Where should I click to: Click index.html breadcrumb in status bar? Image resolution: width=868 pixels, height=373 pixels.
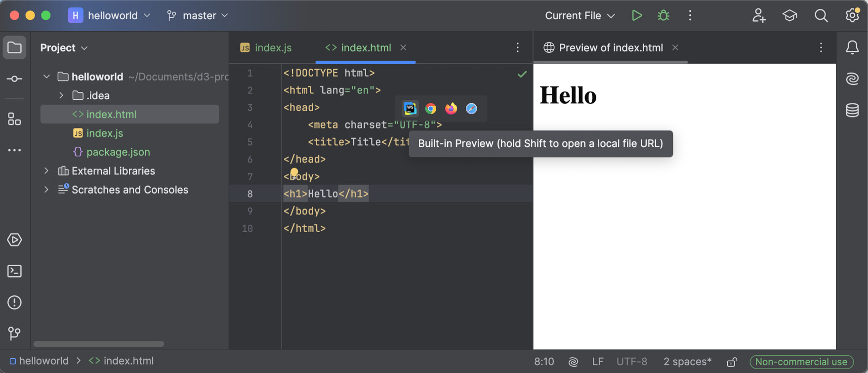coord(121,361)
